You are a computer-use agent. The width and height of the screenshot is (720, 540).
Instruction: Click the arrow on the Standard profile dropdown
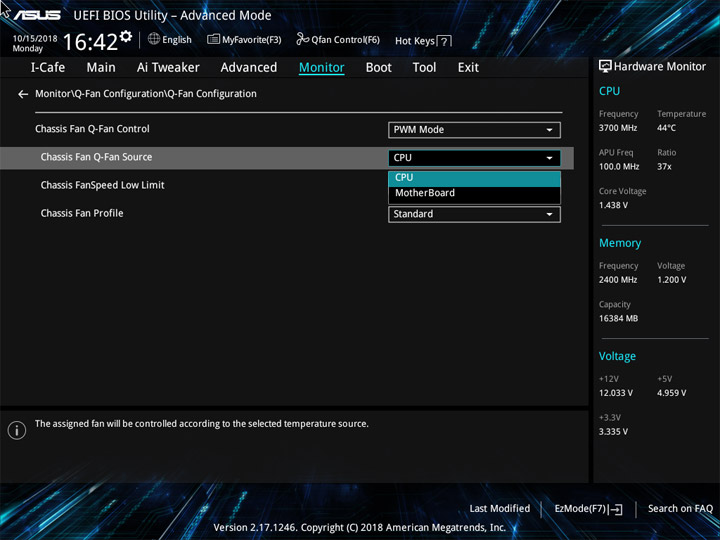[549, 214]
